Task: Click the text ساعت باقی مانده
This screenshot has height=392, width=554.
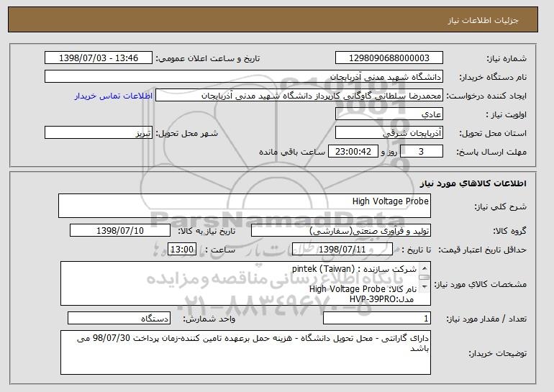Action: (x=292, y=152)
